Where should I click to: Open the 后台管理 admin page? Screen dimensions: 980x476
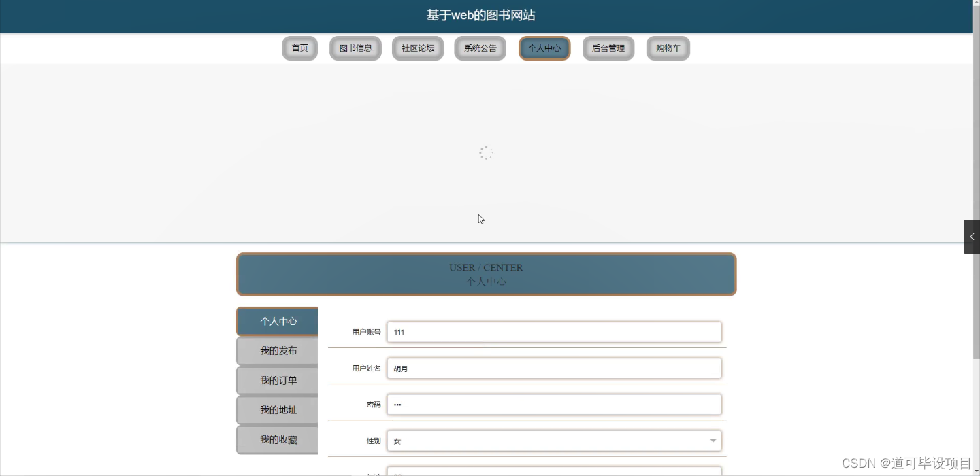pyautogui.click(x=608, y=48)
